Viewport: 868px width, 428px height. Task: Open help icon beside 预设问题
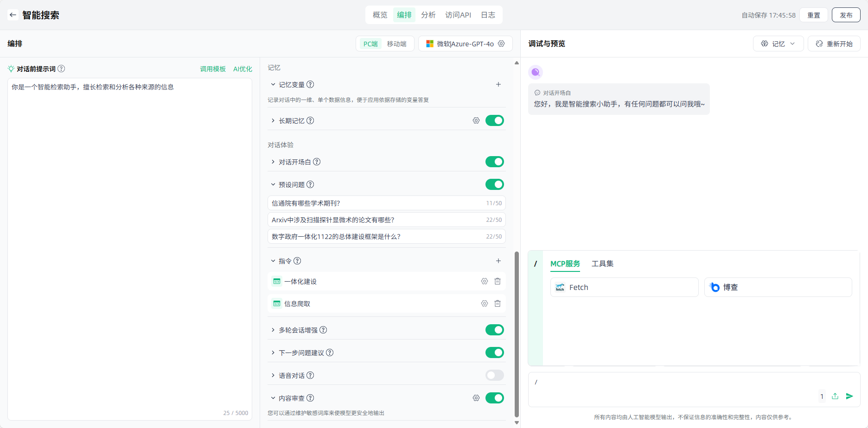[310, 184]
